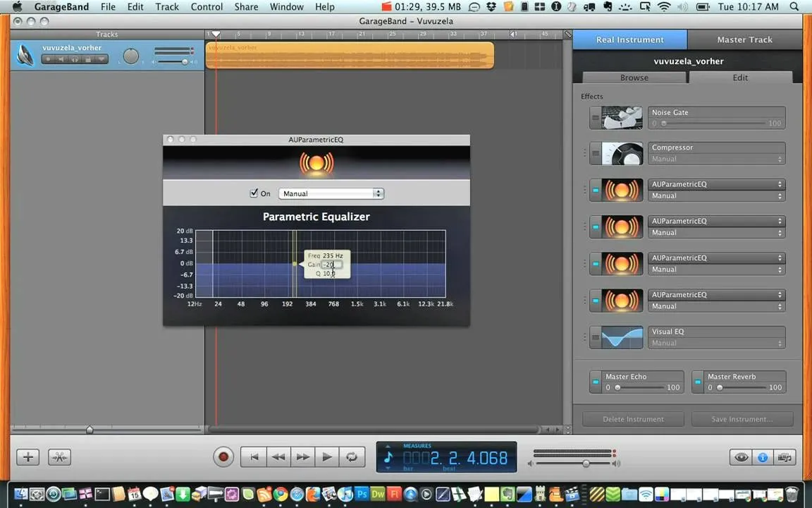Viewport: 812px width, 508px height.
Task: Toggle the Master Echo enable light
Action: (x=596, y=382)
